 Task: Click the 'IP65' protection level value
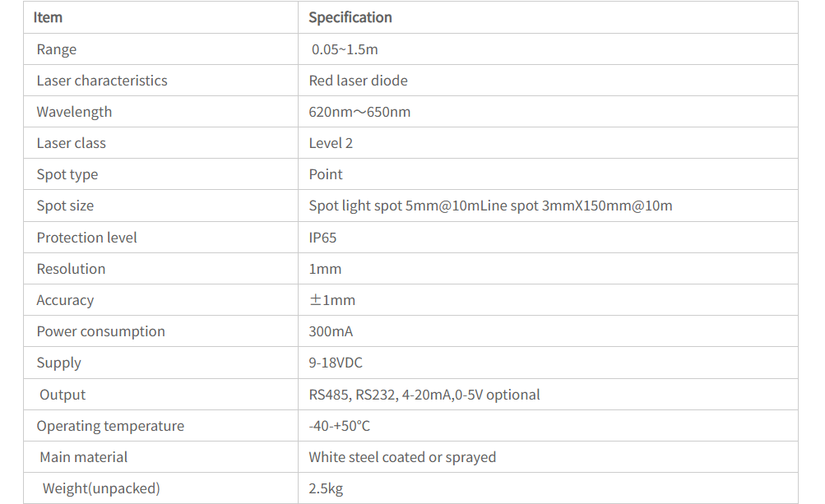[322, 238]
